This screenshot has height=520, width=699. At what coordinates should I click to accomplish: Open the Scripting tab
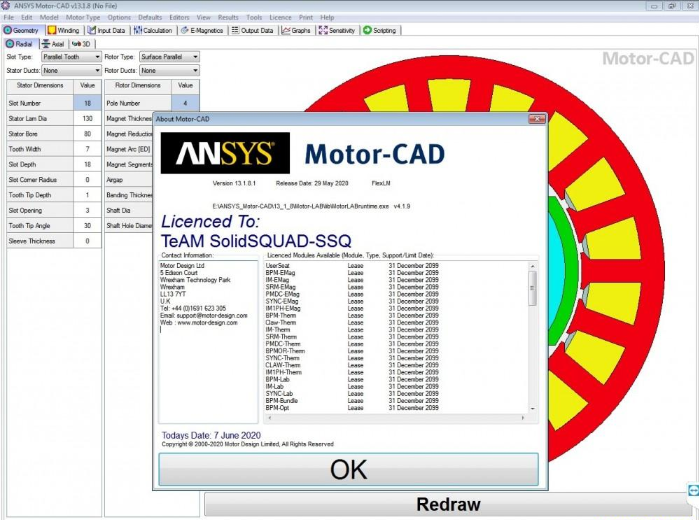379,30
